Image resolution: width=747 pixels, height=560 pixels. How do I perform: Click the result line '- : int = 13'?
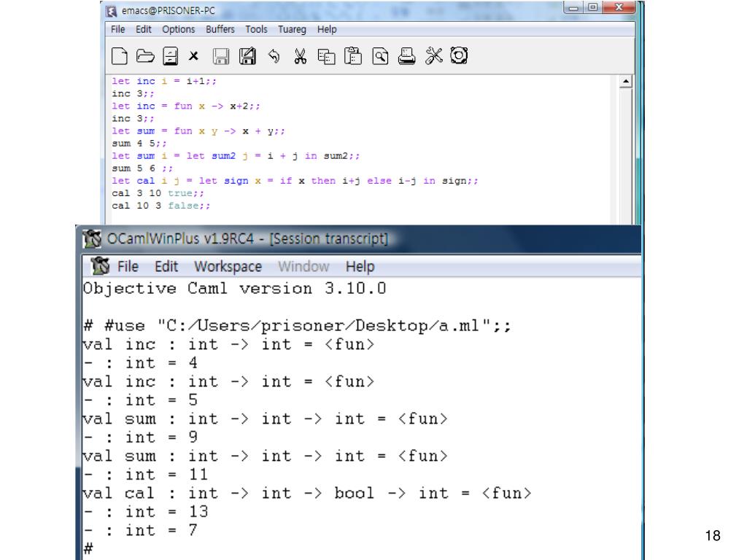pyautogui.click(x=146, y=512)
